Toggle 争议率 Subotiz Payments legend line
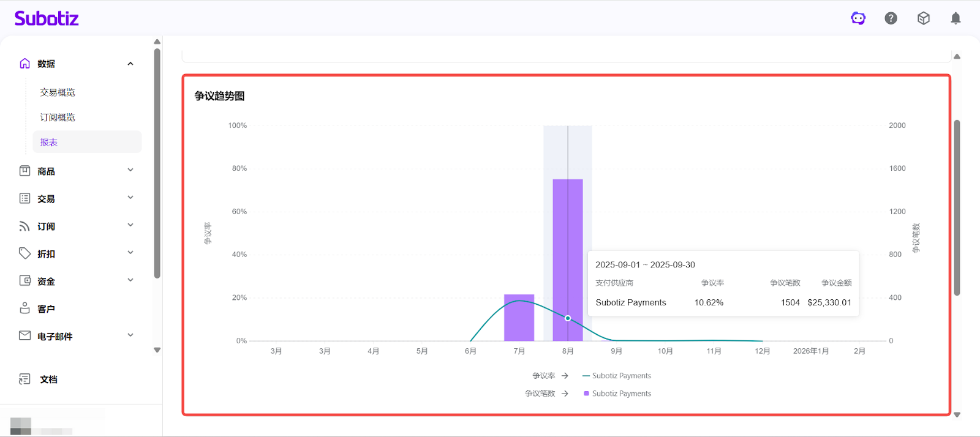Screen dimensions: 980x437 point(617,376)
